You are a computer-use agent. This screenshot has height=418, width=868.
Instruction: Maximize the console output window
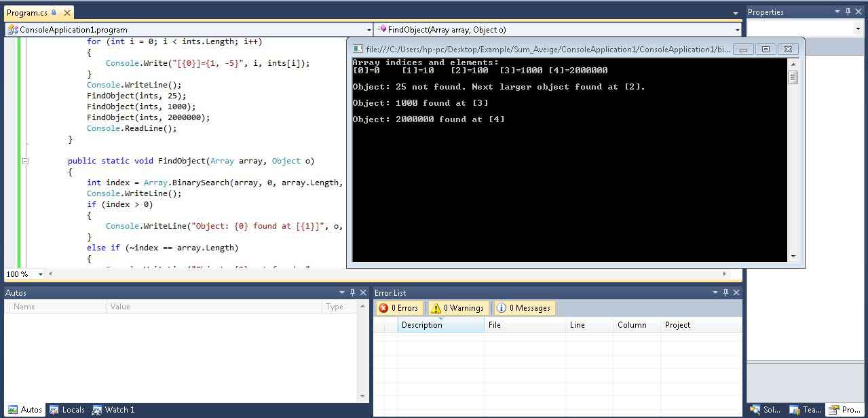(766, 49)
